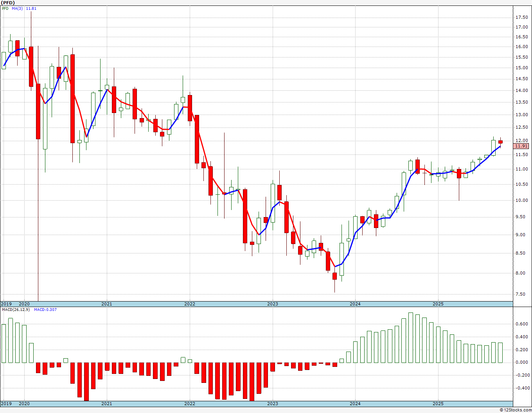Select the 13.50 price axis label
Image resolution: width=532 pixels, height=413 pixels.
(x=521, y=102)
